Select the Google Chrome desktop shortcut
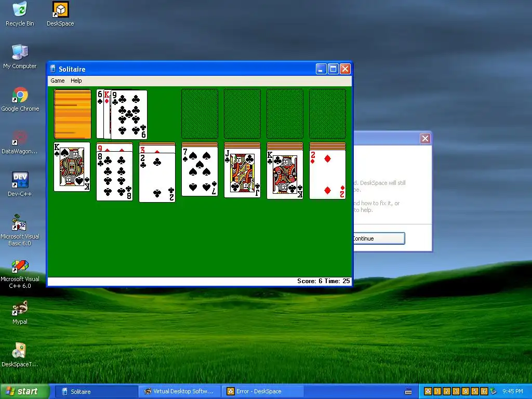532x399 pixels. point(20,99)
